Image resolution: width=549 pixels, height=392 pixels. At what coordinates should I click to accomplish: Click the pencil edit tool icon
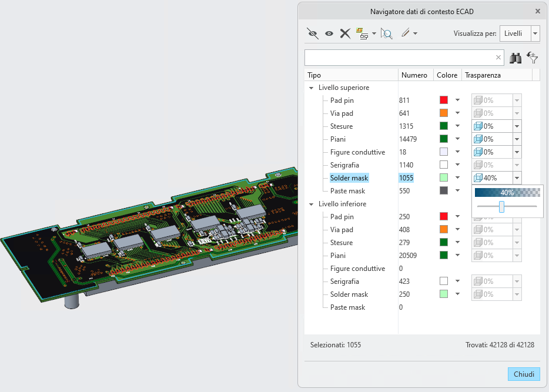click(x=406, y=33)
